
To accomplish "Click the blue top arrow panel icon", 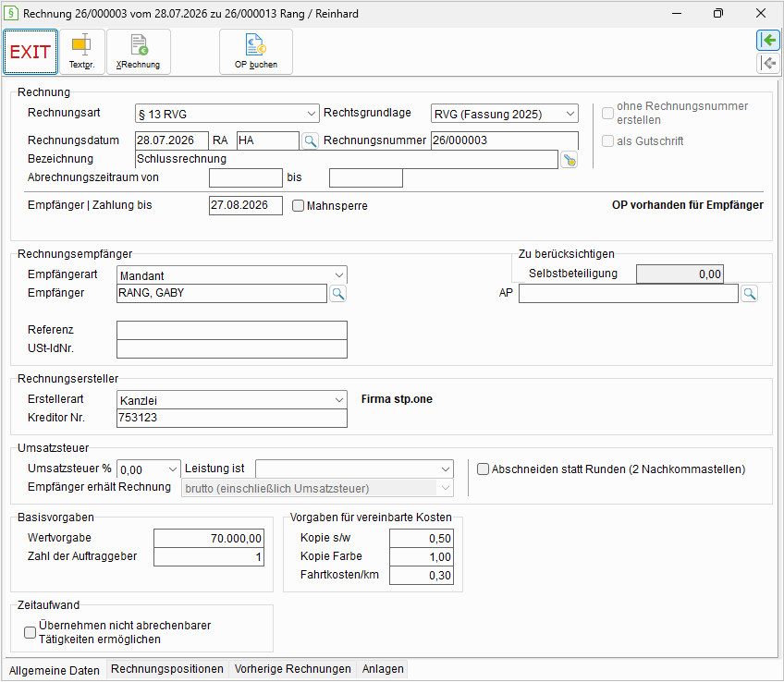I will (768, 40).
